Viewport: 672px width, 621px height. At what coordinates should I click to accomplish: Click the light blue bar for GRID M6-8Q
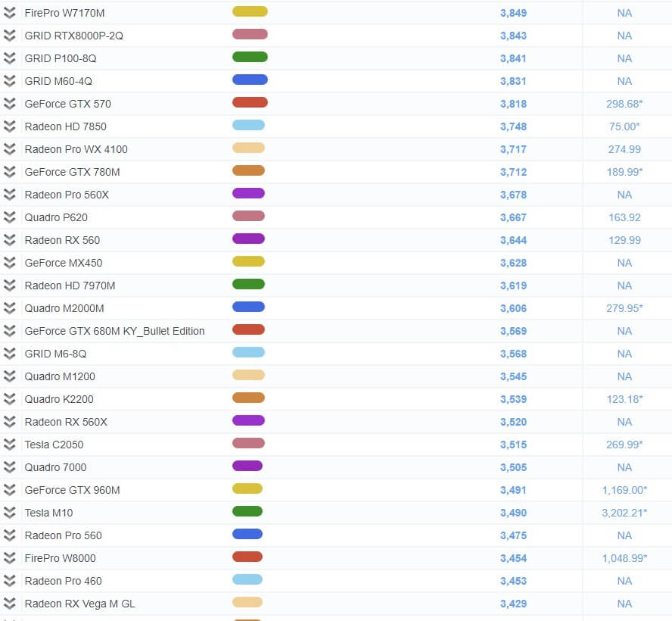click(248, 352)
